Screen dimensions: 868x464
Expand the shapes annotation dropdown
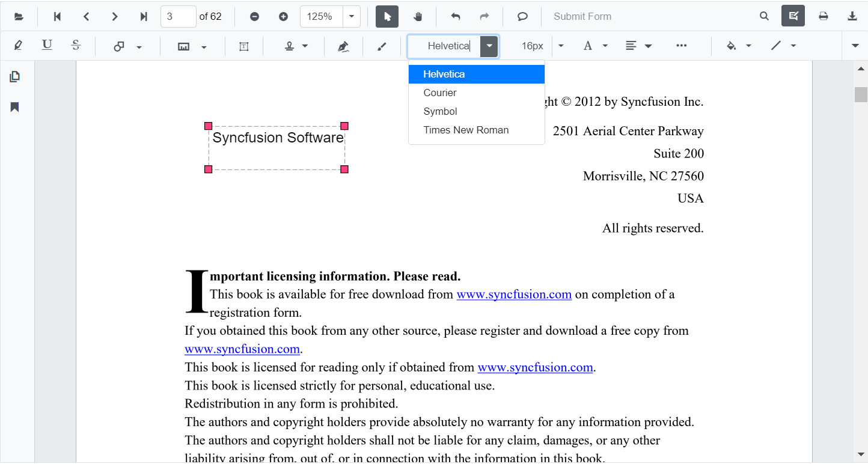(x=139, y=46)
